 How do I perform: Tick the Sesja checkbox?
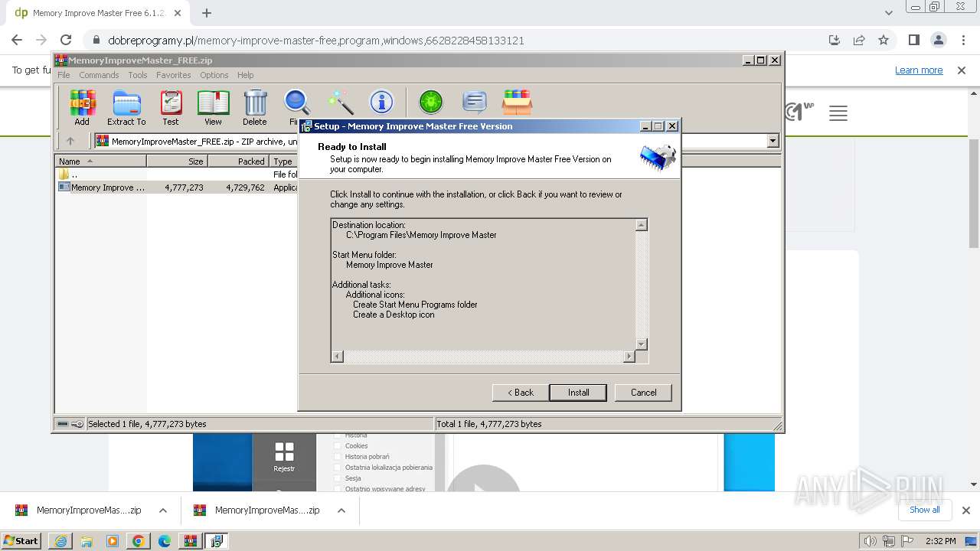click(x=337, y=478)
